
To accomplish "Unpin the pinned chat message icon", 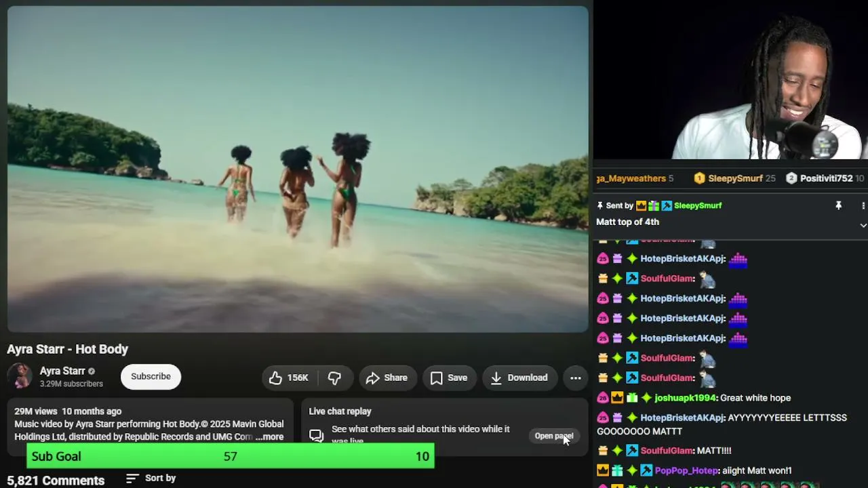I will click(x=839, y=205).
